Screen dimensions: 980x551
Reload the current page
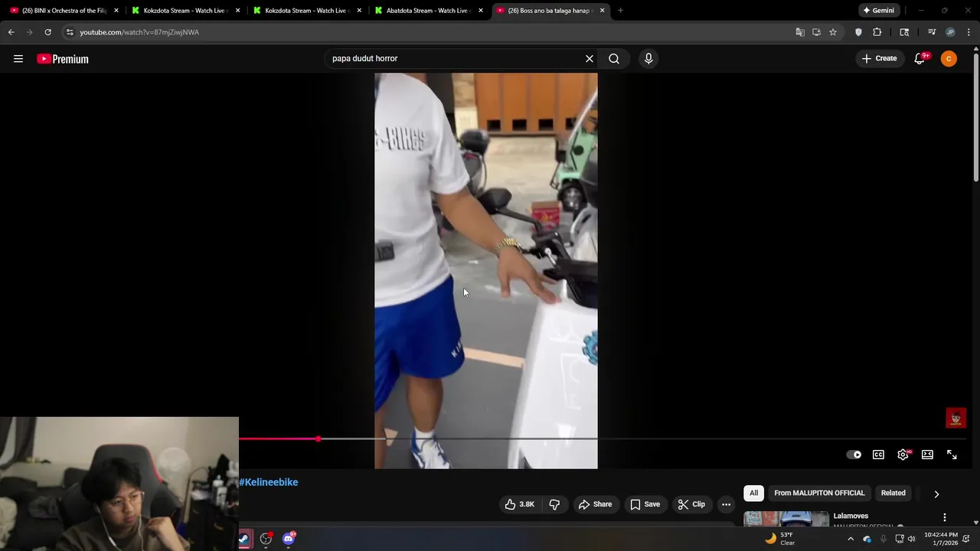pos(47,32)
